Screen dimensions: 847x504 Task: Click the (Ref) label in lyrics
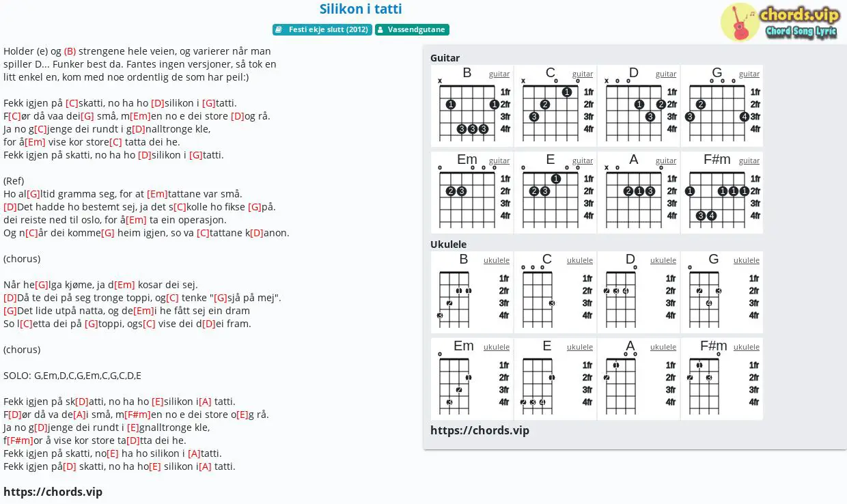click(14, 181)
